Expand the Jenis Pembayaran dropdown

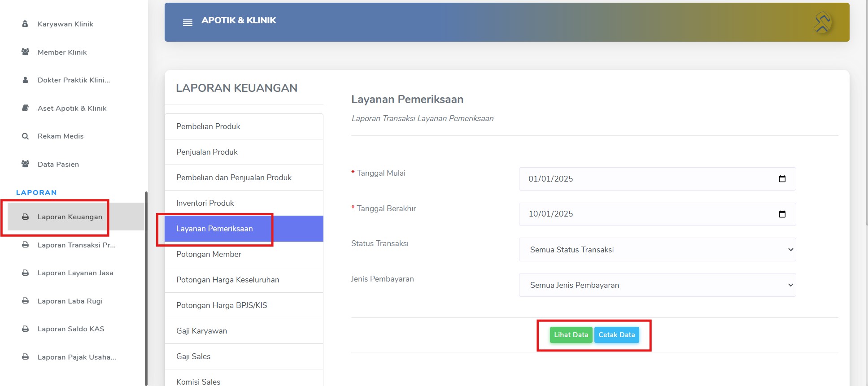pos(657,285)
